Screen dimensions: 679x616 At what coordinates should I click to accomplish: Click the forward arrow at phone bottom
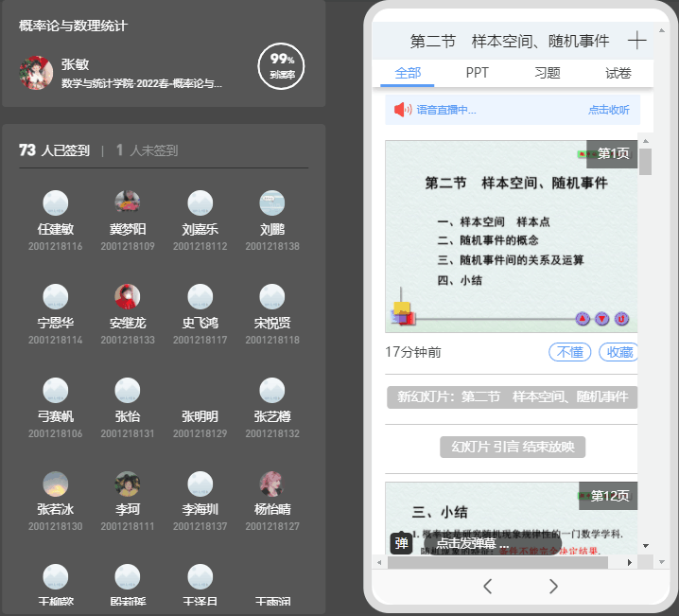pos(553,586)
